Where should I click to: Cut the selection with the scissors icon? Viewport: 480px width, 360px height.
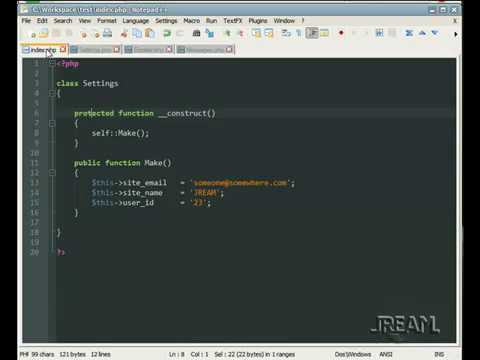[124, 33]
